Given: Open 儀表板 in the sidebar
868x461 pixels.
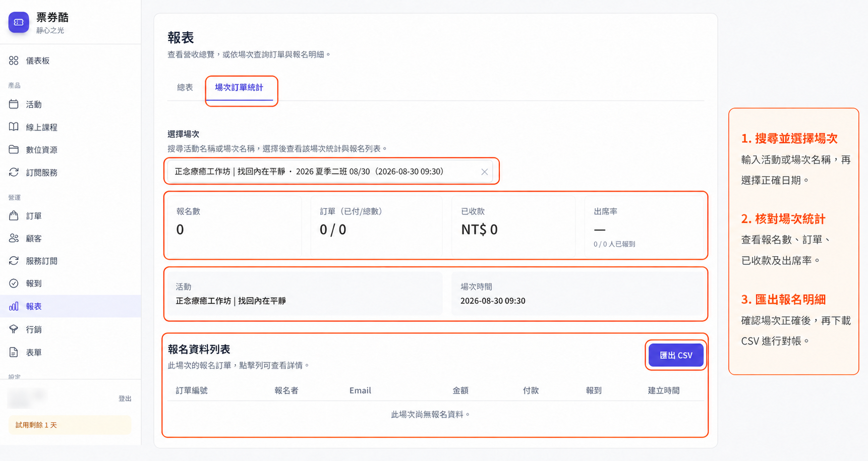Looking at the screenshot, I should tap(71, 61).
